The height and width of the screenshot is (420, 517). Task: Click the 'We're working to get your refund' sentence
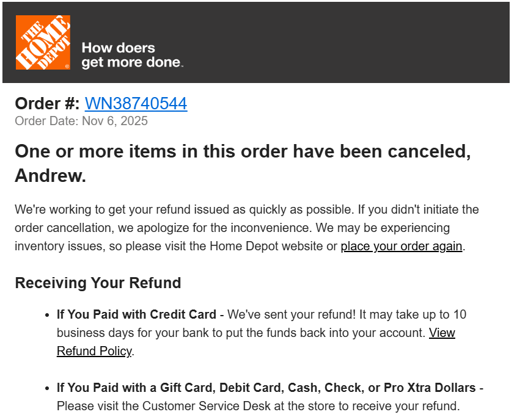point(122,210)
